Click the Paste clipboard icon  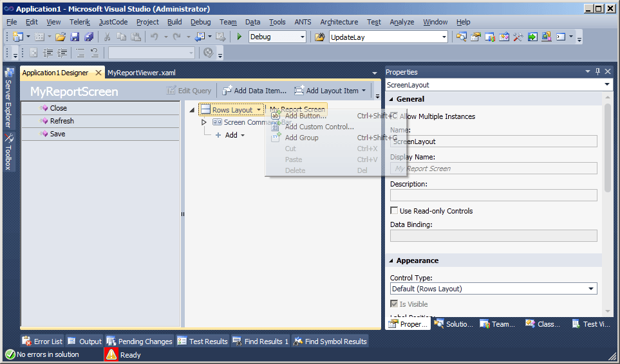[x=136, y=37]
